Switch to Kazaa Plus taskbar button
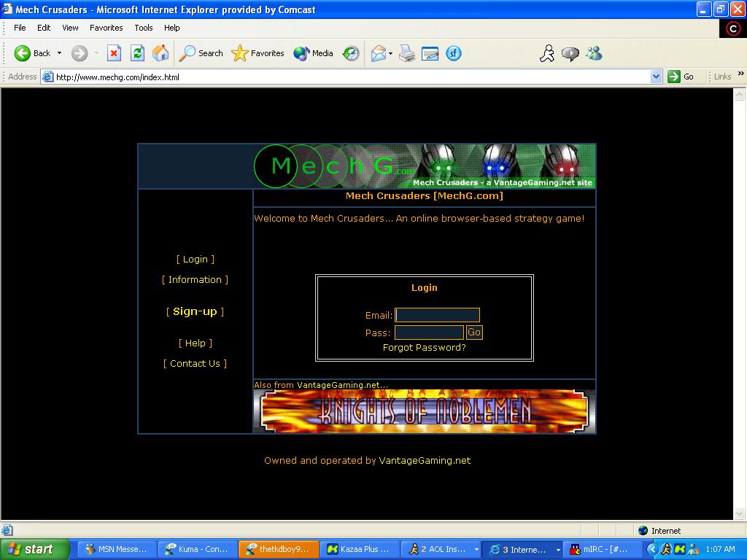This screenshot has height=560, width=747. pos(359,550)
